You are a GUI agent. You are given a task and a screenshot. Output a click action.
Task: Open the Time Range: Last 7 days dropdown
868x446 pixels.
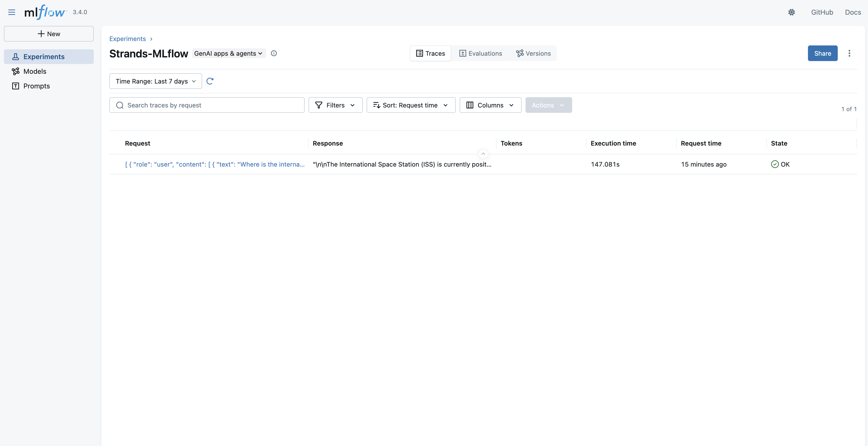click(155, 81)
